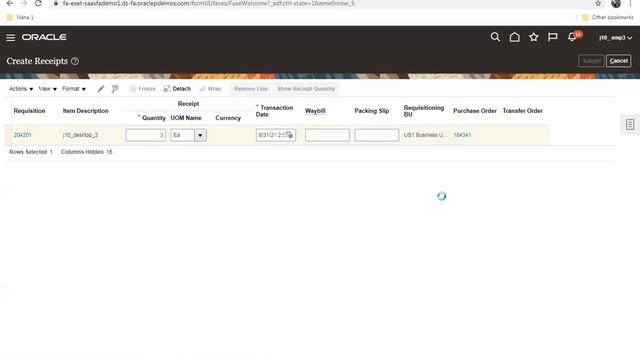Screen dimensions: 640x360
Task: Click the Item Description column header
Action: [x=85, y=111]
